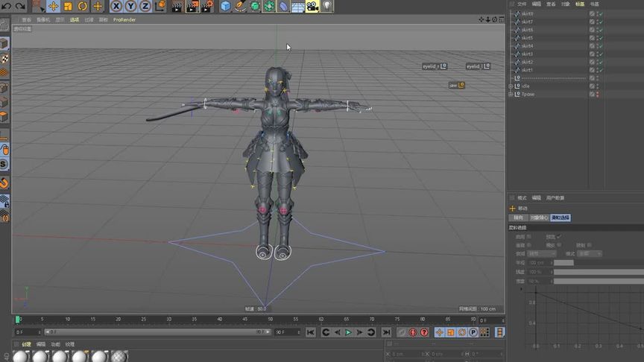Select the skirt3 joint in Object Manager
Screen dimensions: 644x362
click(x=527, y=54)
